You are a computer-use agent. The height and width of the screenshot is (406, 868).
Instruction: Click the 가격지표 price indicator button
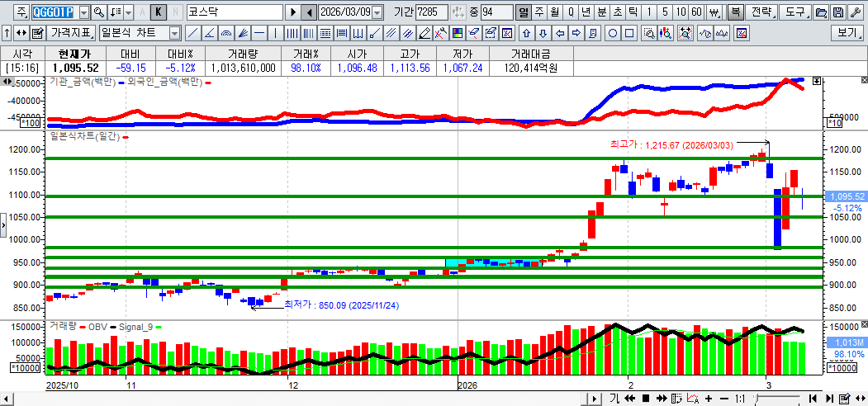[x=72, y=33]
